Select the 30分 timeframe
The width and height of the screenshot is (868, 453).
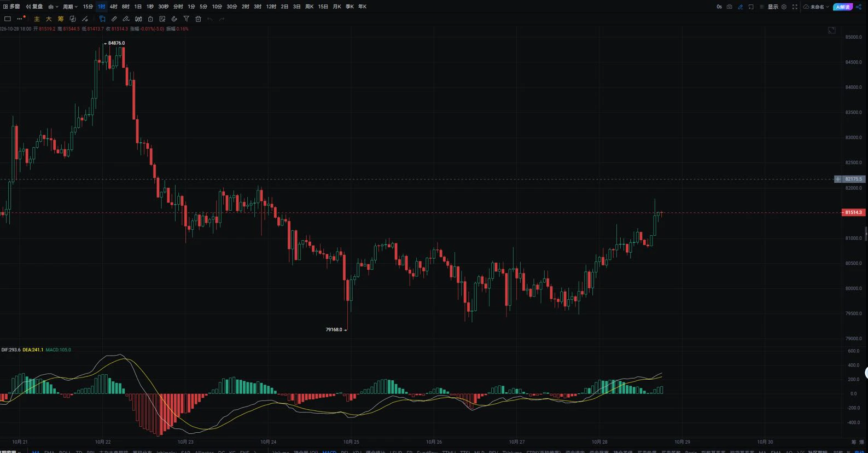pos(232,7)
